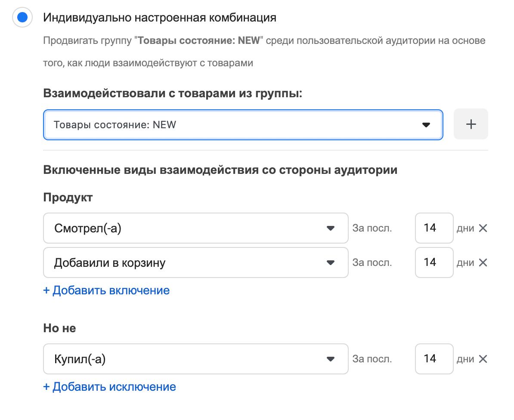Click the caret arrow in 'Купил(-а)' row
Screen dimensions: 514x420
pyautogui.click(x=331, y=359)
